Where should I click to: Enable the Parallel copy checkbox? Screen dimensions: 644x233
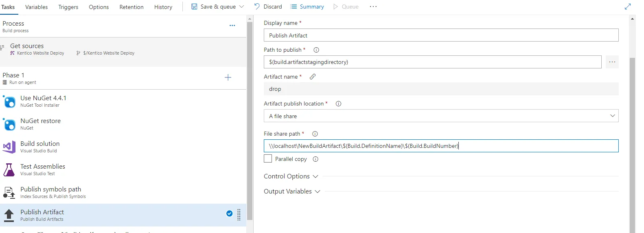pos(268,159)
